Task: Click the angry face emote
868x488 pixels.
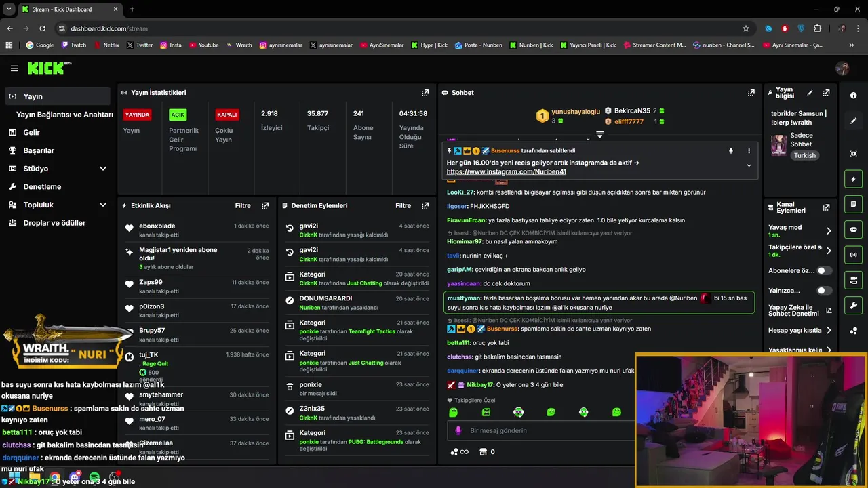Action: tap(486, 412)
